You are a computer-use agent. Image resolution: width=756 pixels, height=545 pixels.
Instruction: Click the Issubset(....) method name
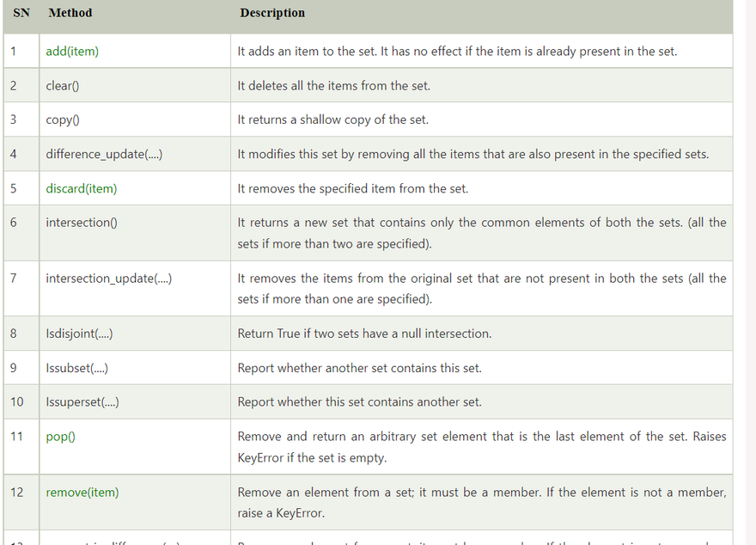point(77,368)
